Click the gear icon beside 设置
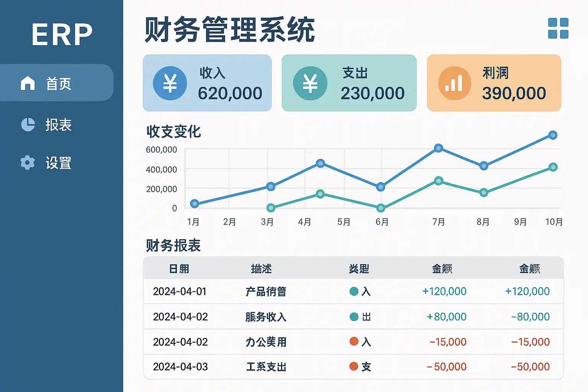This screenshot has width=588, height=392. pyautogui.click(x=28, y=162)
